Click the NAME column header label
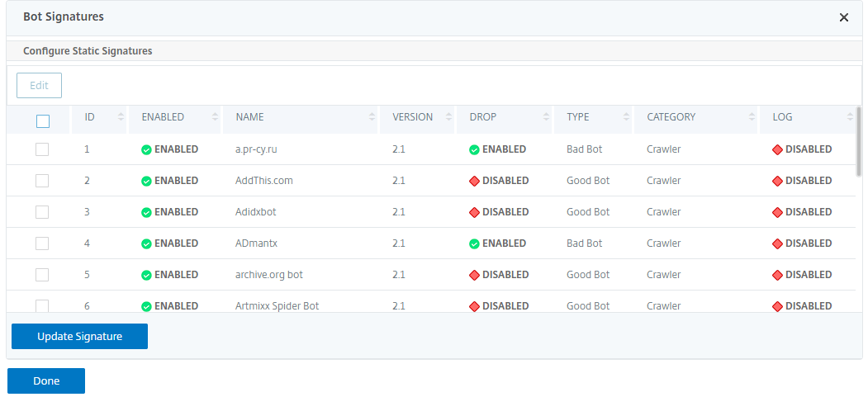 click(249, 116)
